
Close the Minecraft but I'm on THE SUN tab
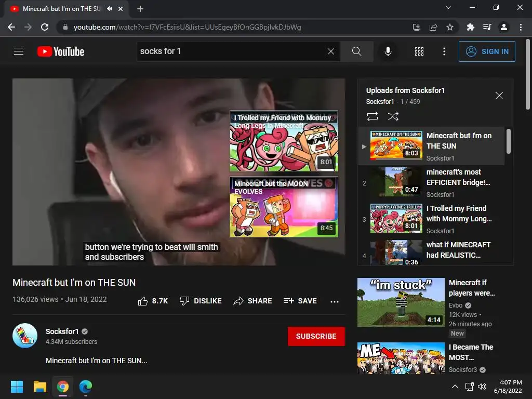coord(121,9)
